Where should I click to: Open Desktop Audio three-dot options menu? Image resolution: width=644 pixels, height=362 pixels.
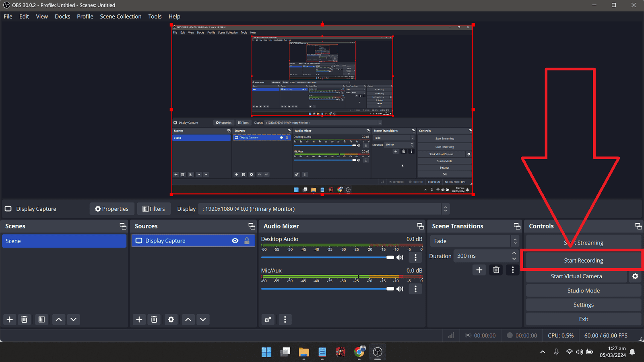pos(416,257)
